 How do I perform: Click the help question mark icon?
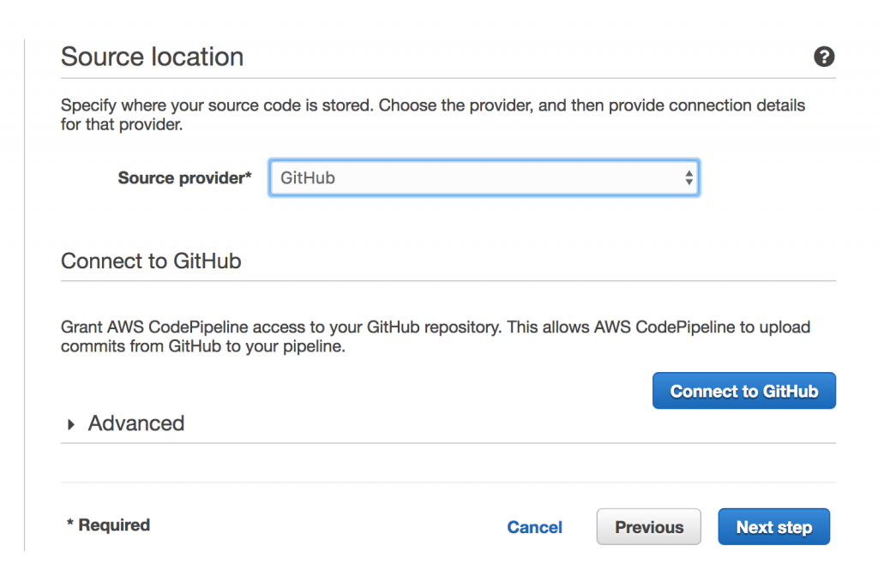tap(823, 57)
